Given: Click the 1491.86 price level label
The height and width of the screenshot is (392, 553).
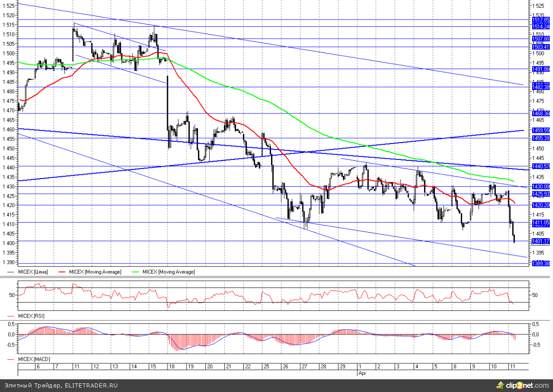Looking at the screenshot, I should pos(541,69).
